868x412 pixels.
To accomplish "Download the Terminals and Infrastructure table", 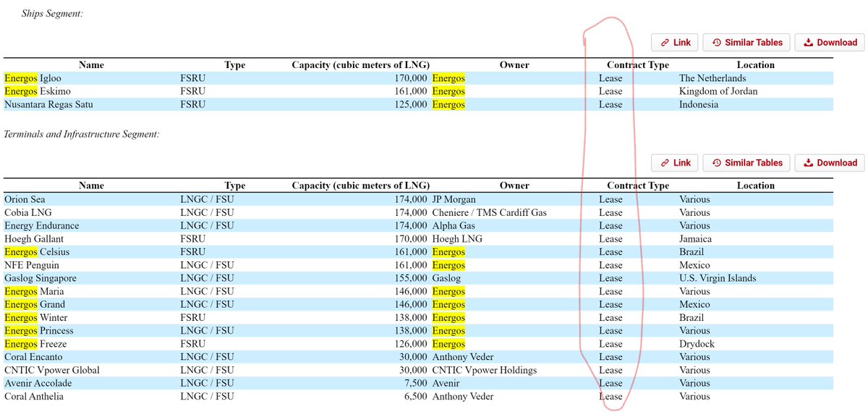I will tap(830, 163).
